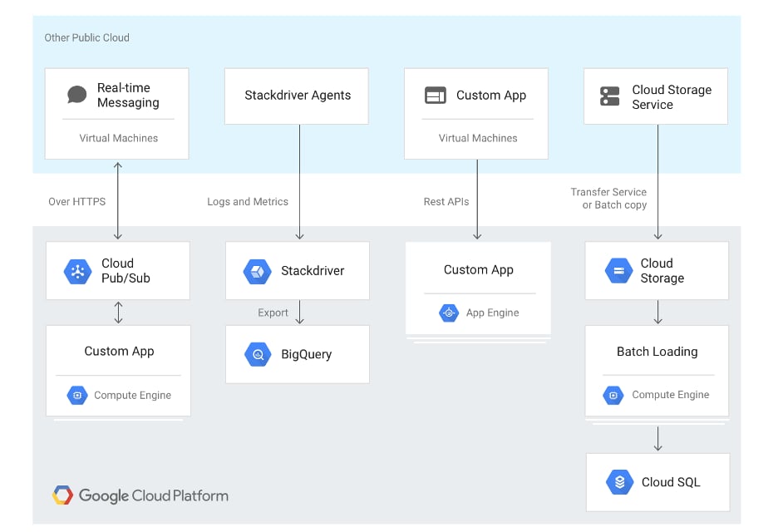Click the "Other Public Cloud" label
Viewport: 778px width, 532px height.
point(86,37)
